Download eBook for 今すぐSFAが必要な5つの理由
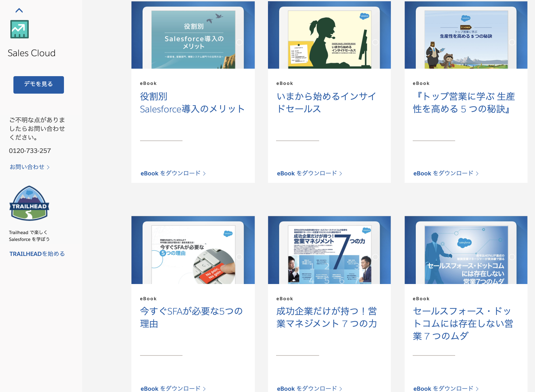The width and height of the screenshot is (535, 392). pyautogui.click(x=173, y=389)
